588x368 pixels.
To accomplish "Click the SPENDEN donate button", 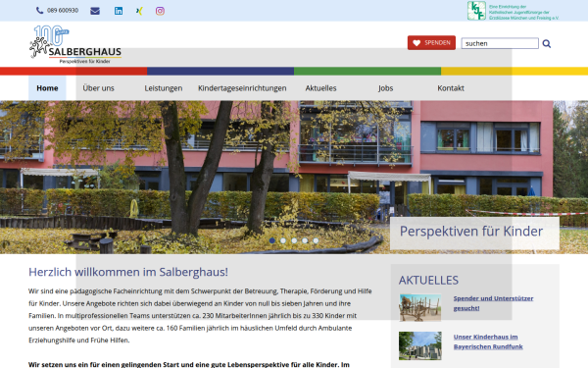I will tap(431, 43).
